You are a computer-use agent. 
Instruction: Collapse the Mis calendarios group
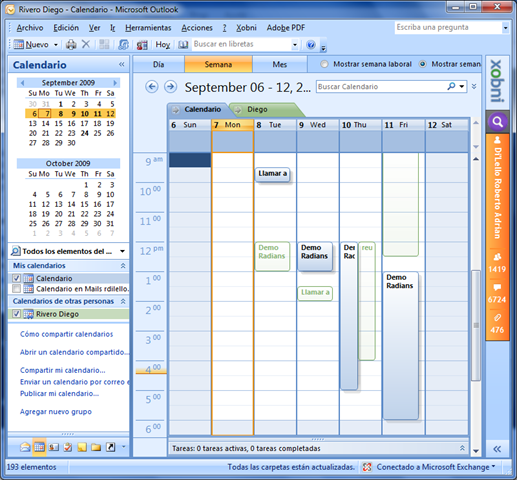(x=123, y=266)
